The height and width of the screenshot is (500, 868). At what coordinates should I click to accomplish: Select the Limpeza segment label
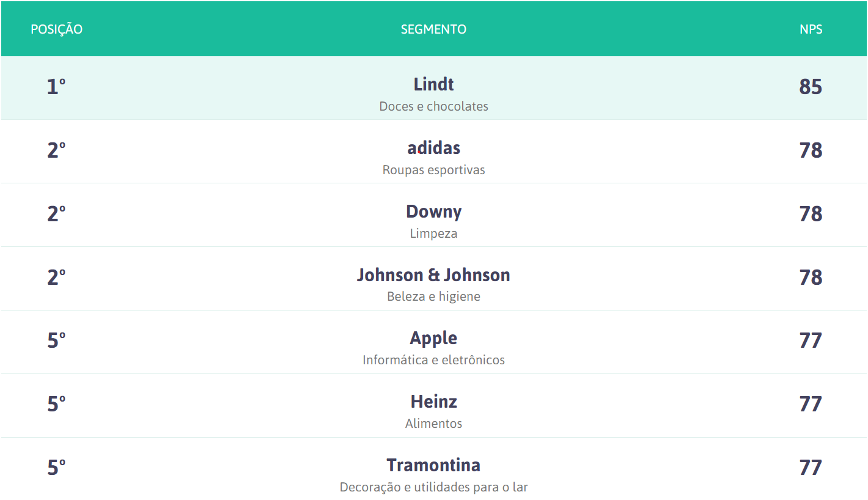pyautogui.click(x=433, y=233)
